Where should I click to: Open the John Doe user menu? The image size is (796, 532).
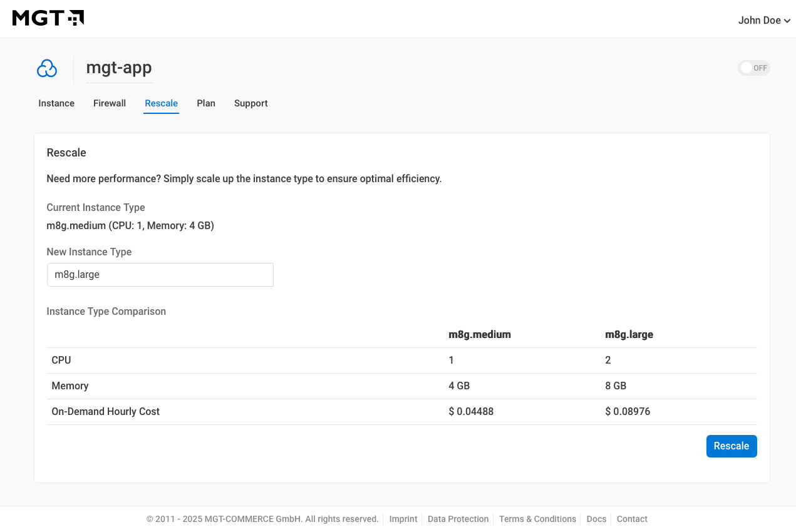[763, 21]
